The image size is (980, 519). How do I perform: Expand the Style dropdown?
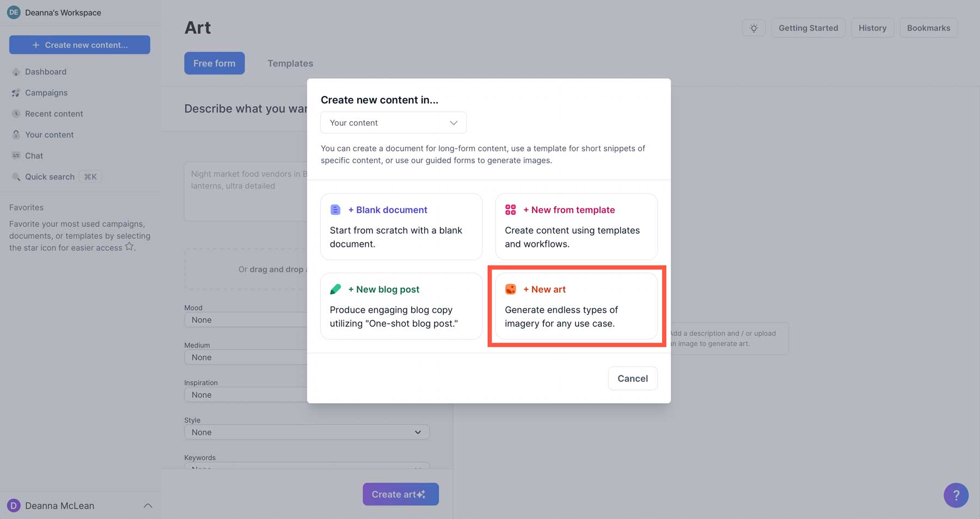point(307,432)
